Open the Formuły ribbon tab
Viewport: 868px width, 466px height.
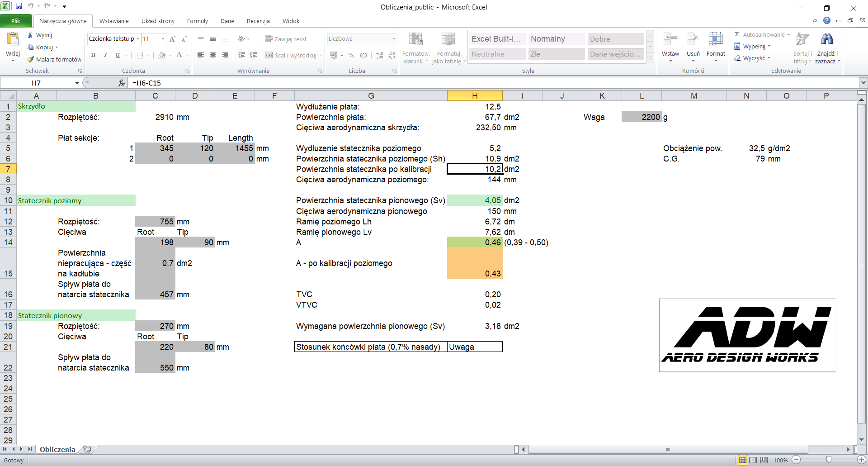tap(197, 21)
